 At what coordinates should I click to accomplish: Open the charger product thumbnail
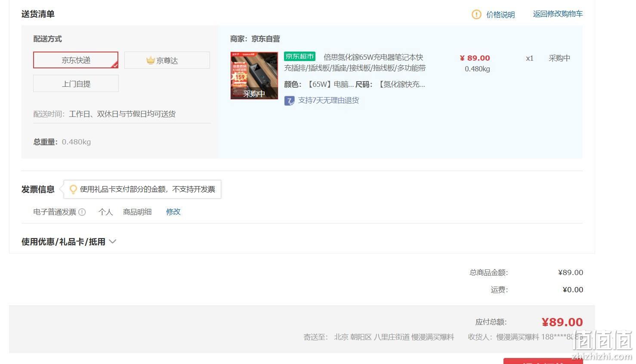coord(254,76)
